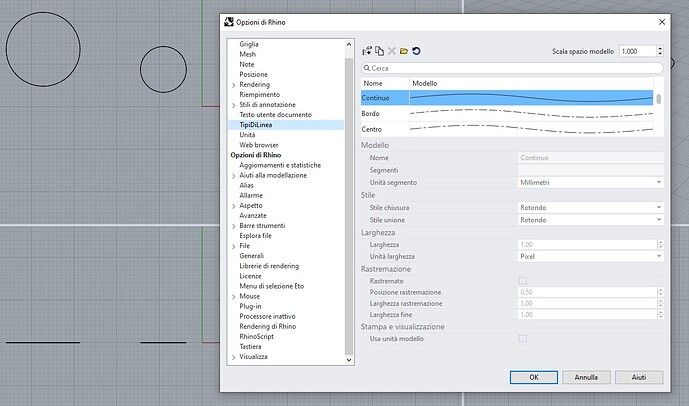Image resolution: width=689 pixels, height=406 pixels.
Task: Expand the Visualizza tree node
Action: point(234,357)
